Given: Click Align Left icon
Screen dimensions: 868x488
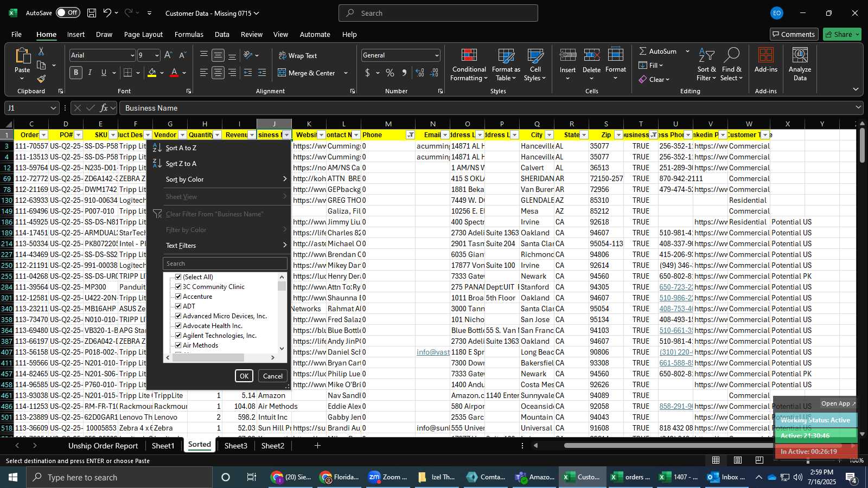Looking at the screenshot, I should point(204,73).
